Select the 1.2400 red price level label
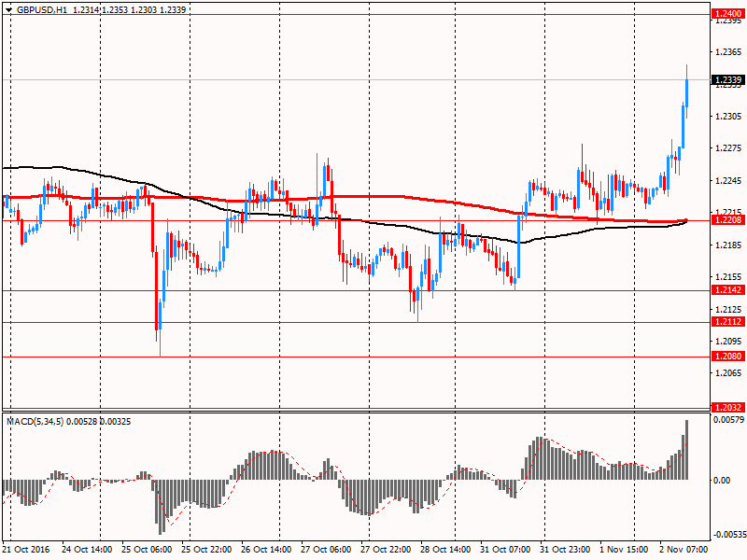747x560 pixels. 727,14
